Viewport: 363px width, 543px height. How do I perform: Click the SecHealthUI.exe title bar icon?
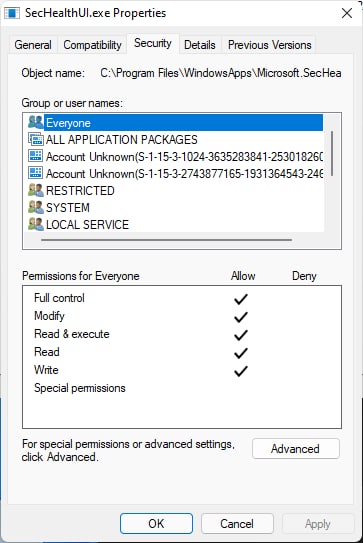pos(12,14)
